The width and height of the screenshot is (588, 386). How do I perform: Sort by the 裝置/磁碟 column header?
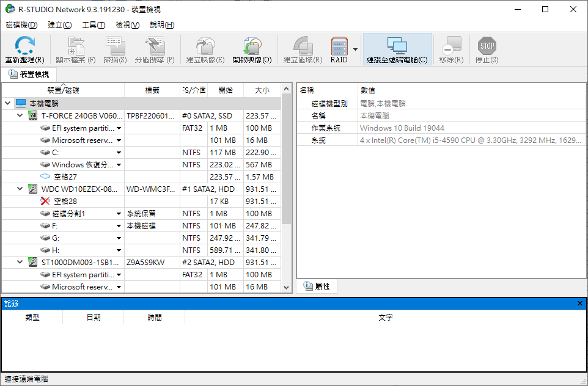click(63, 90)
